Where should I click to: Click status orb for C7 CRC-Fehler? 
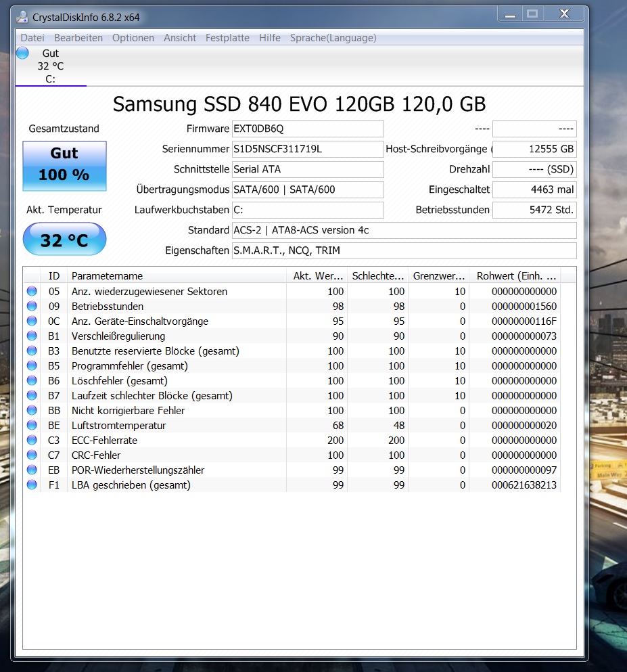tap(32, 455)
